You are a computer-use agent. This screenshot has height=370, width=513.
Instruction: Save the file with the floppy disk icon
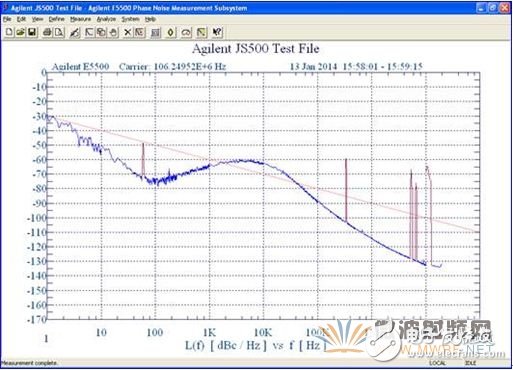(32, 32)
